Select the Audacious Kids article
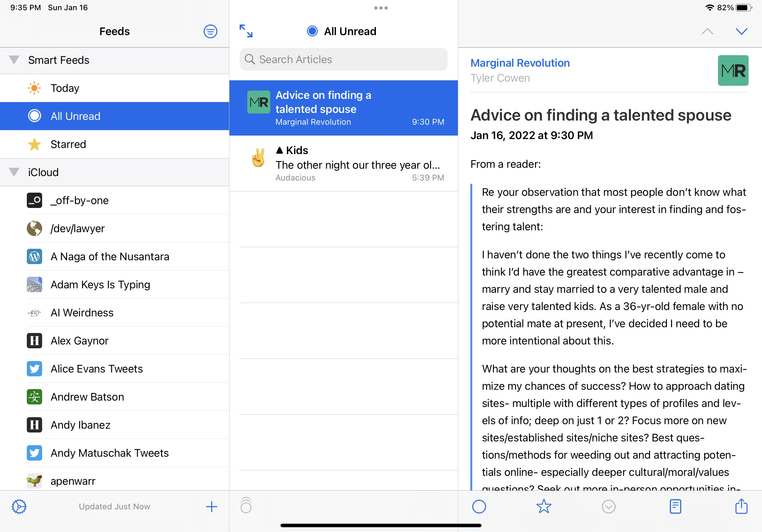 coord(346,163)
